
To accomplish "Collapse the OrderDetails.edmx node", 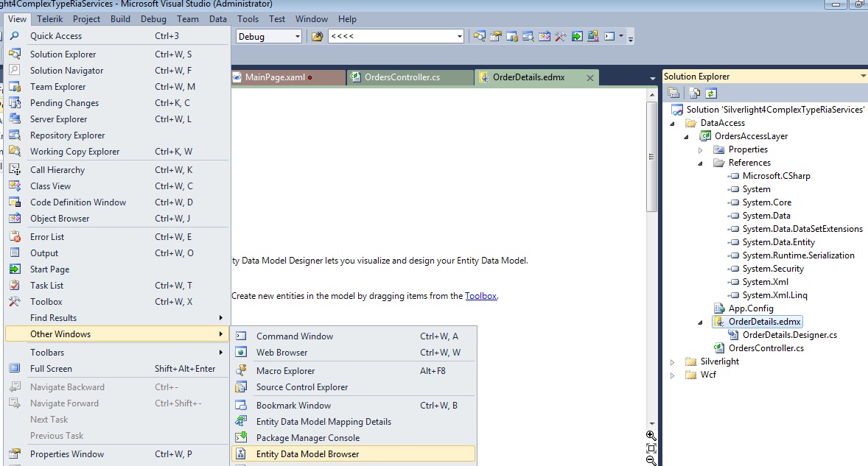I will [700, 322].
